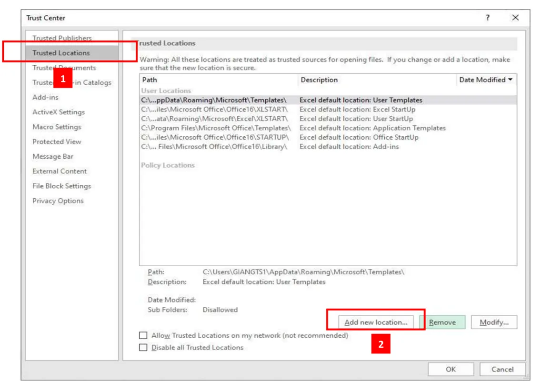541x392 pixels.
Task: Confirm with the OK button
Action: pyautogui.click(x=451, y=370)
